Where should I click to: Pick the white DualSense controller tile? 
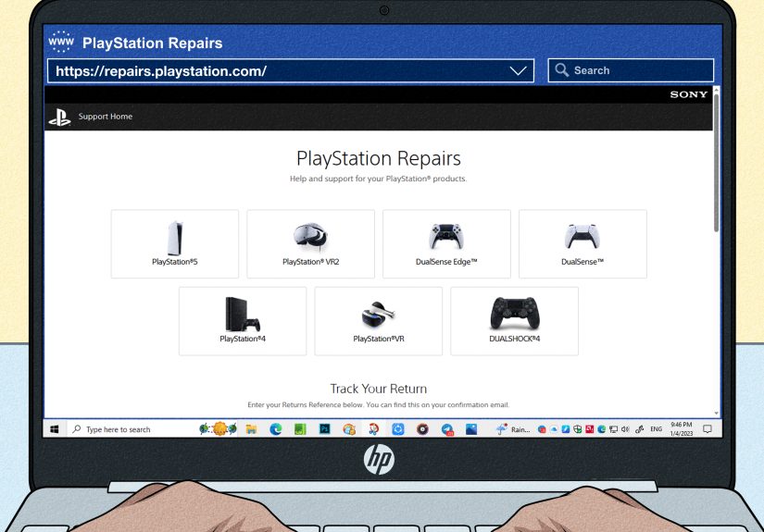[582, 244]
